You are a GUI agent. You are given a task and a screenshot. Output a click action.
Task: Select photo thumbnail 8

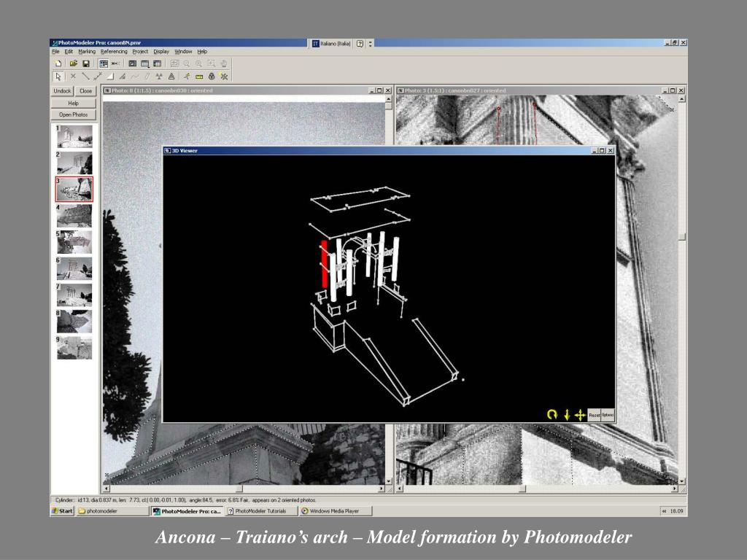74,322
